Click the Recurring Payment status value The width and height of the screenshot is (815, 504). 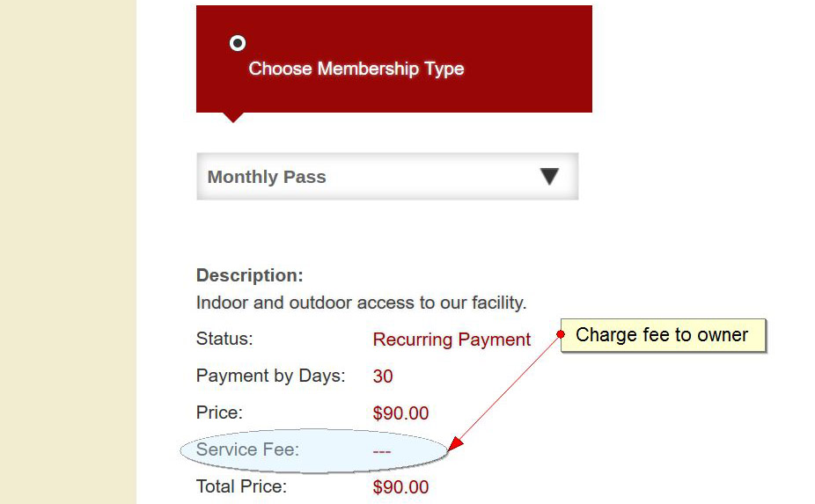[452, 340]
